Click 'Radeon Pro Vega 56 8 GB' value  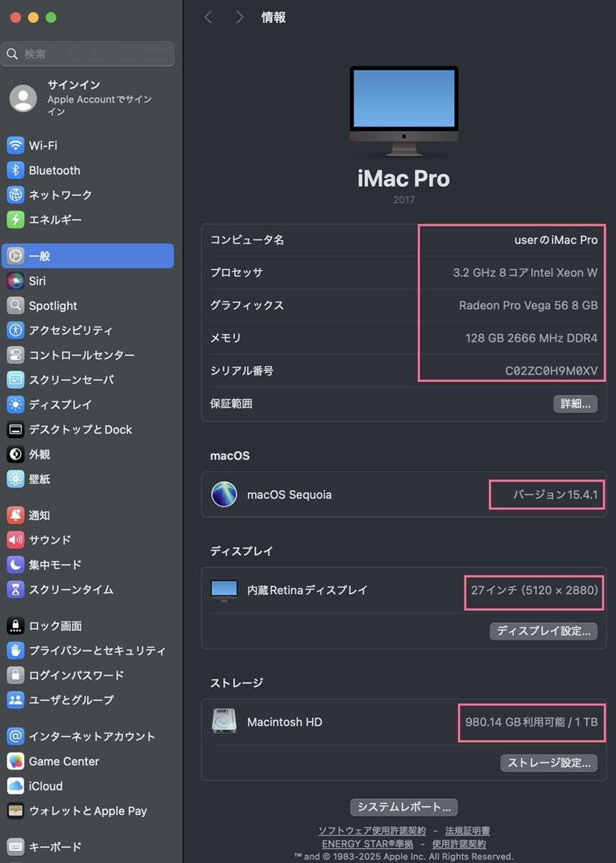[528, 305]
